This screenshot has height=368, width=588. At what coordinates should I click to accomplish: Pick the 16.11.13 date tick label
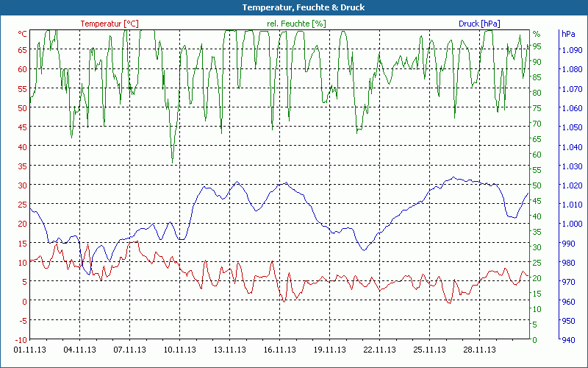279,350
